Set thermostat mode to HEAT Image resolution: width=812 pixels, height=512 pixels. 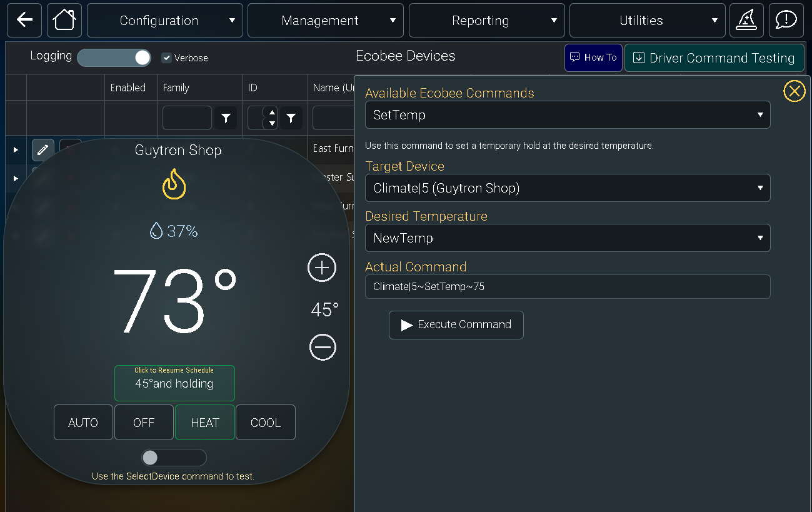click(205, 423)
